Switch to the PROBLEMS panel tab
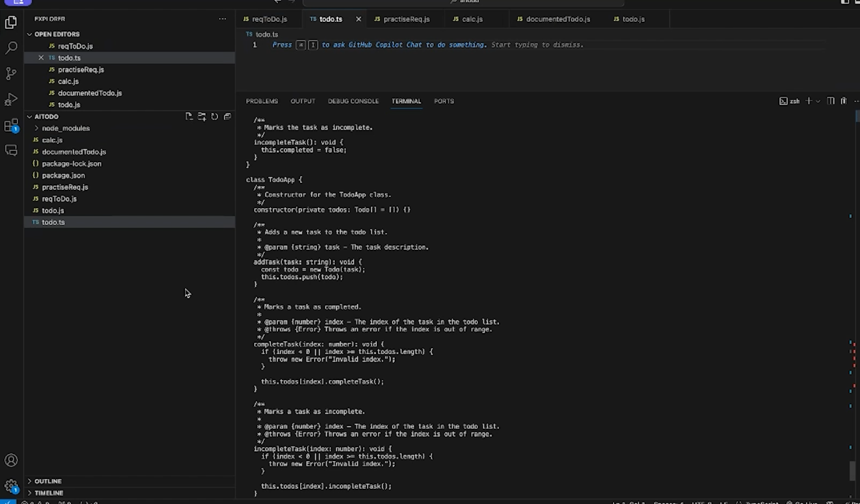Viewport: 860px width, 504px height. (262, 101)
